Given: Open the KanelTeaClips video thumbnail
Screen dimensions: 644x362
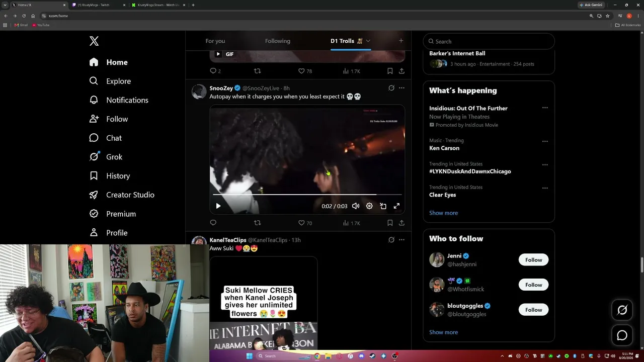Looking at the screenshot, I should click(263, 304).
